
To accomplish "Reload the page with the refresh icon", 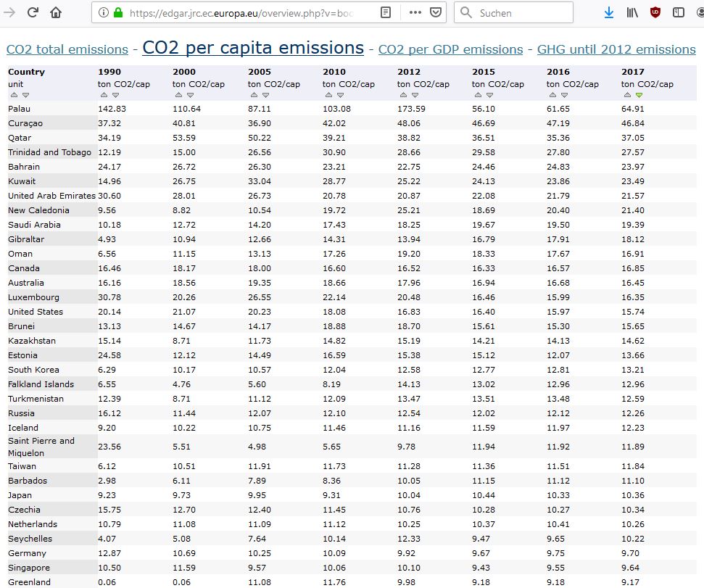I will click(x=33, y=12).
